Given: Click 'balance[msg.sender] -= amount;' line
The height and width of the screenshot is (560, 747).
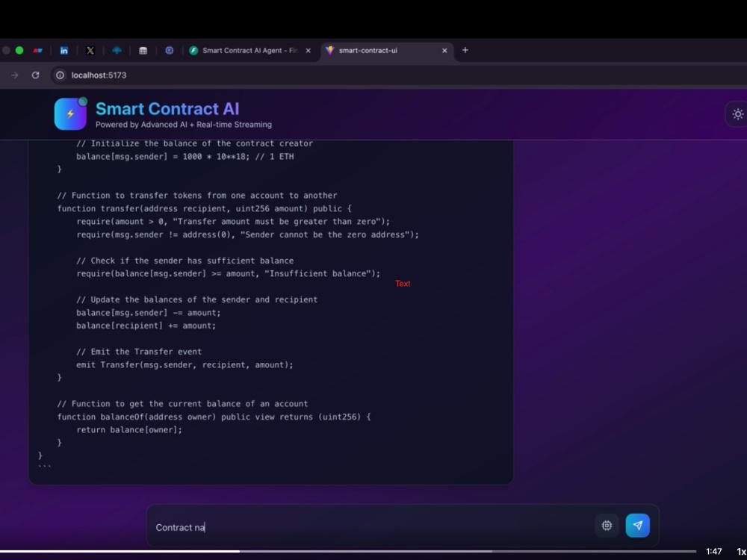Looking at the screenshot, I should [x=148, y=313].
